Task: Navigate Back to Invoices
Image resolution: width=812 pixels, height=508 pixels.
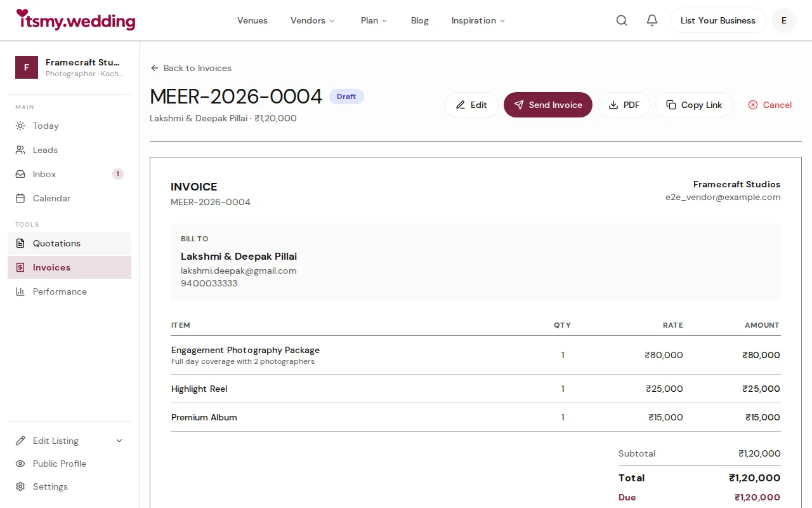Action: click(190, 68)
